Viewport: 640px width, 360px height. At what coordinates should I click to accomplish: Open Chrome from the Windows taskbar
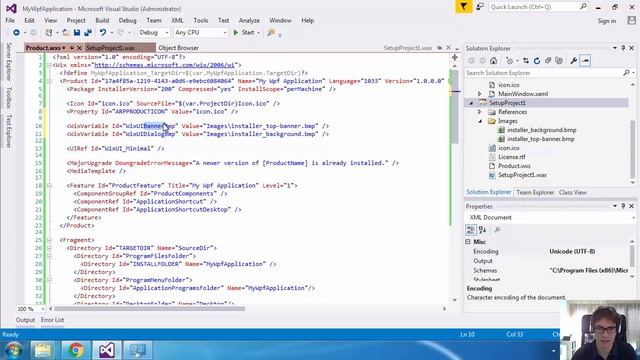76,350
